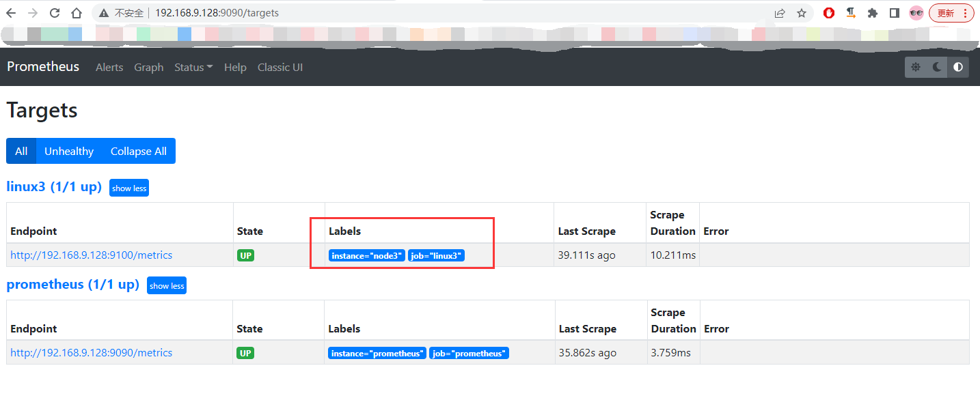The image size is (980, 398).
Task: Filter to Unhealthy targets
Action: point(69,151)
